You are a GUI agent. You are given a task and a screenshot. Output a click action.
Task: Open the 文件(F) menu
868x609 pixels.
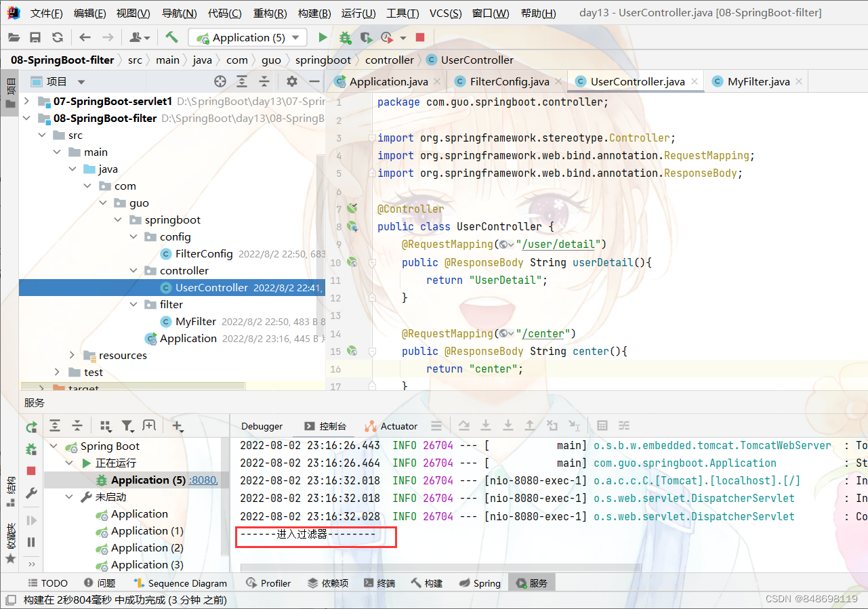(47, 14)
